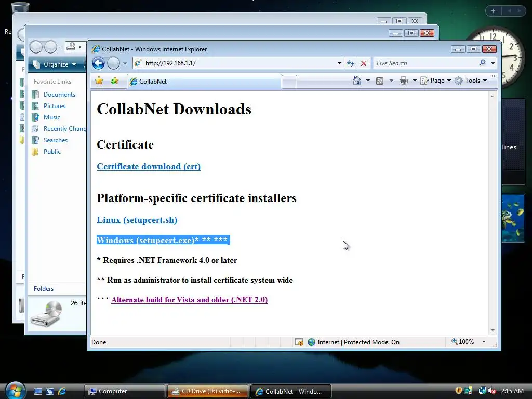Image resolution: width=532 pixels, height=399 pixels.
Task: Open Alternate build for Vista link
Action: pos(189,300)
